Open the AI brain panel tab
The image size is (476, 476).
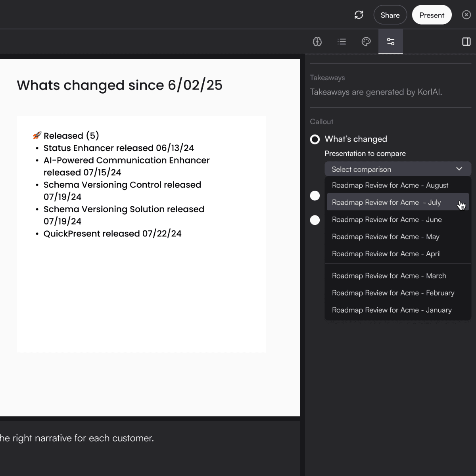point(317,42)
